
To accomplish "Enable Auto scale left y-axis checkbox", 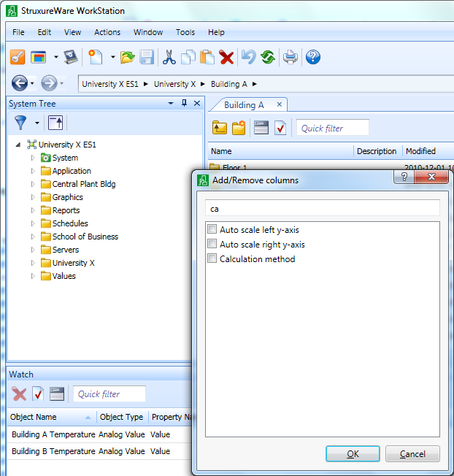I will (x=212, y=230).
